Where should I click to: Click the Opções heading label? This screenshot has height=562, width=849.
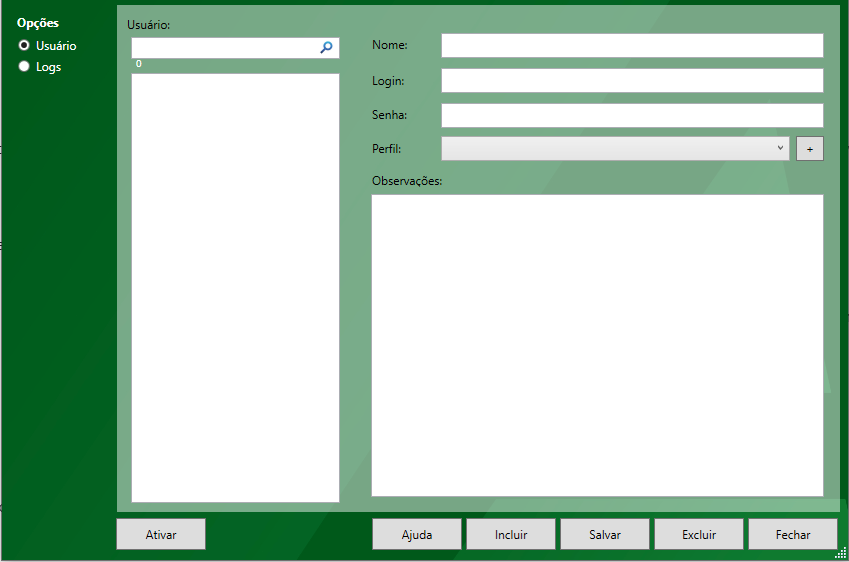coord(38,23)
